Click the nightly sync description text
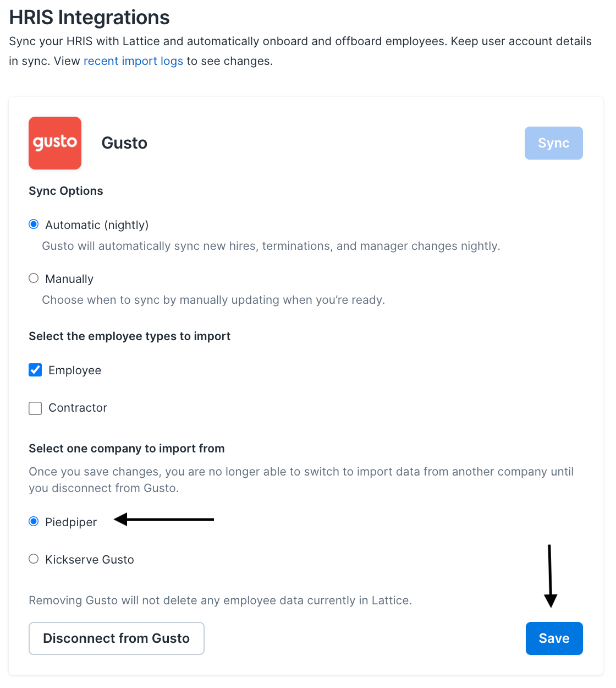The image size is (616, 688). coord(271,246)
